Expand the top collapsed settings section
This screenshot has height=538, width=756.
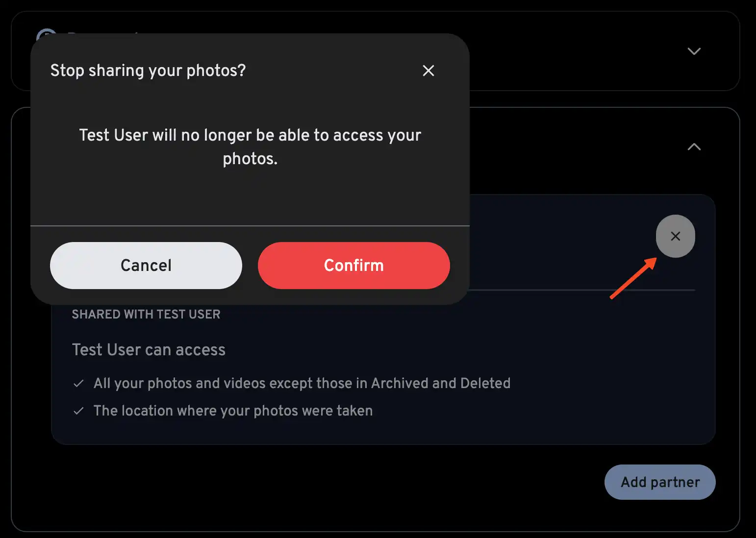[694, 51]
